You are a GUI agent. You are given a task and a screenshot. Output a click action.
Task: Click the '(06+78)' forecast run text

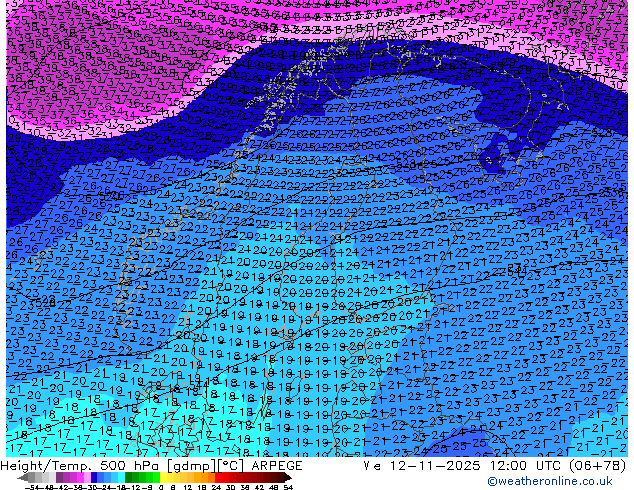pyautogui.click(x=598, y=466)
